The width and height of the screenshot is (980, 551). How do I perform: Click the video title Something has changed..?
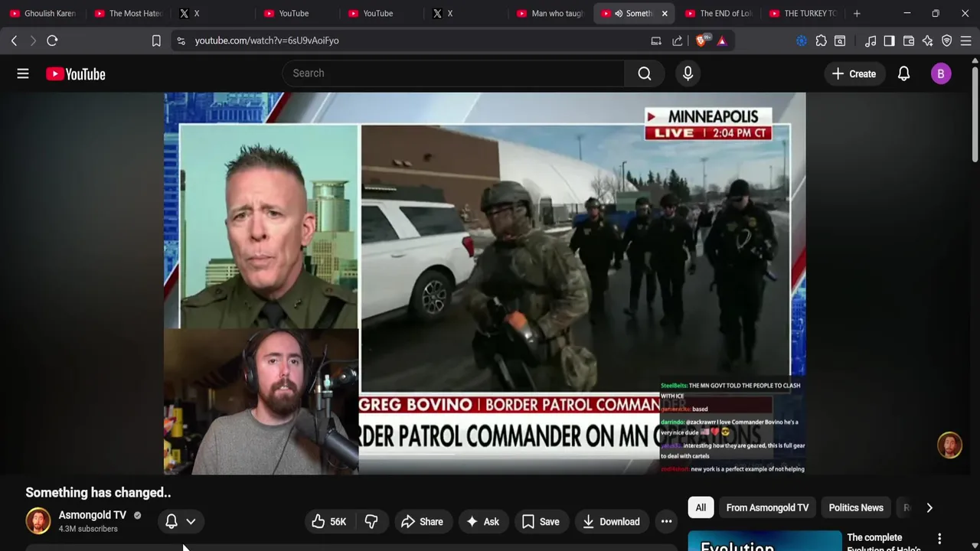tap(98, 493)
